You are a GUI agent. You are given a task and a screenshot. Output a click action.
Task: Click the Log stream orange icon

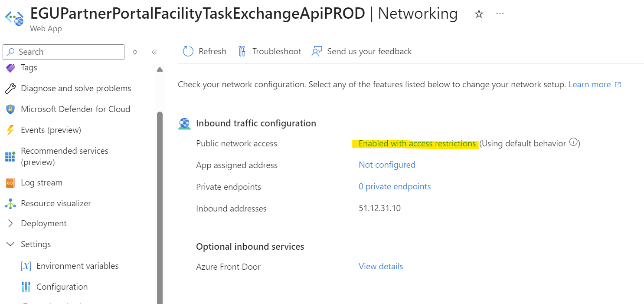pos(10,183)
